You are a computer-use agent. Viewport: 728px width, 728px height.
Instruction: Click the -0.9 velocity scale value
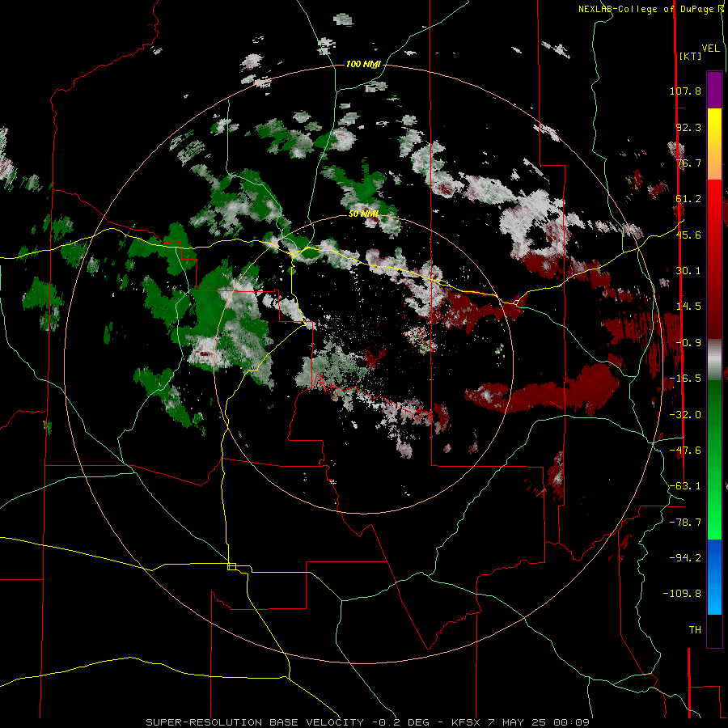(688, 343)
